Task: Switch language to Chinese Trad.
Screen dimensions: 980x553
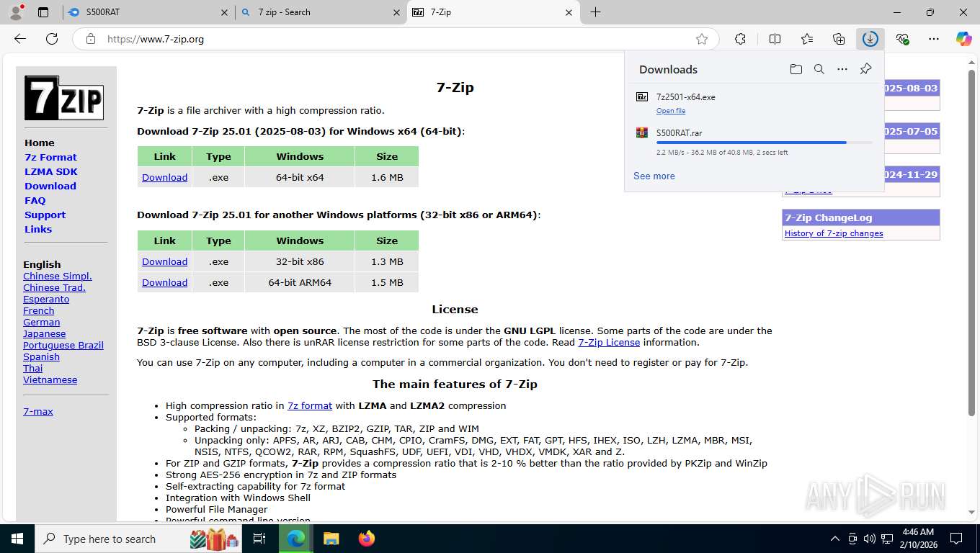Action: point(54,287)
